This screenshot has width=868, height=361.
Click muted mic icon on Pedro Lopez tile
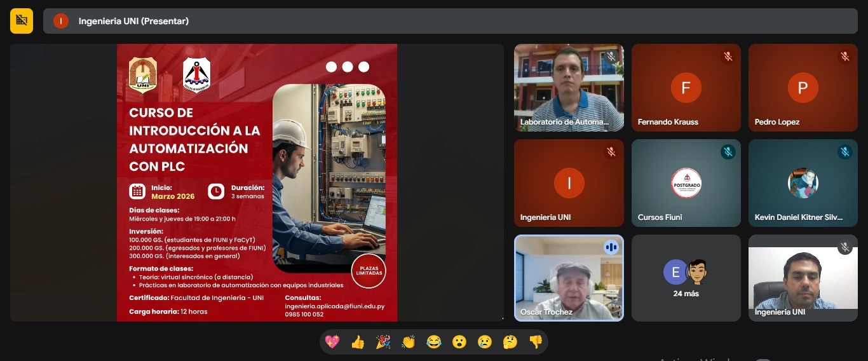(845, 57)
